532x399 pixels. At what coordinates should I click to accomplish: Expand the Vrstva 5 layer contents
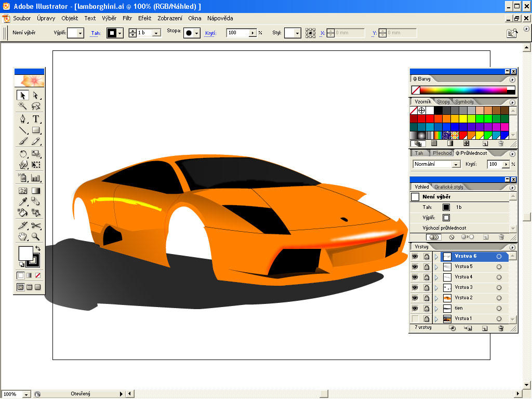click(436, 267)
